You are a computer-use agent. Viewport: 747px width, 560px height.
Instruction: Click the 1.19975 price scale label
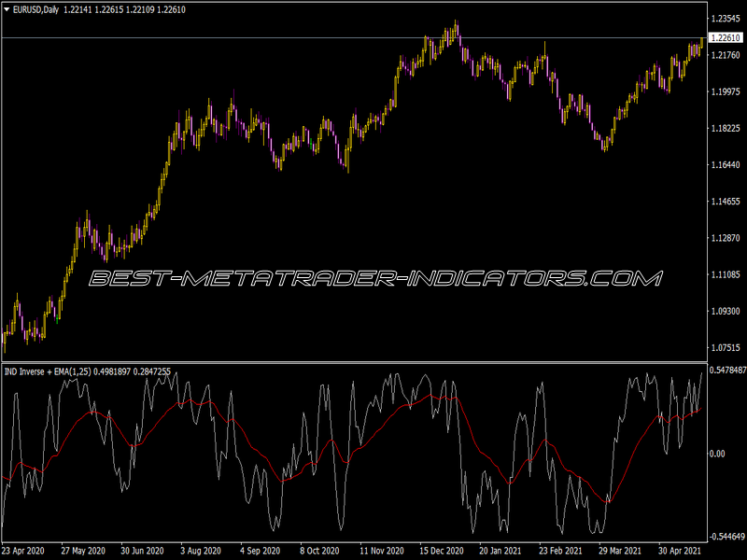tap(726, 91)
